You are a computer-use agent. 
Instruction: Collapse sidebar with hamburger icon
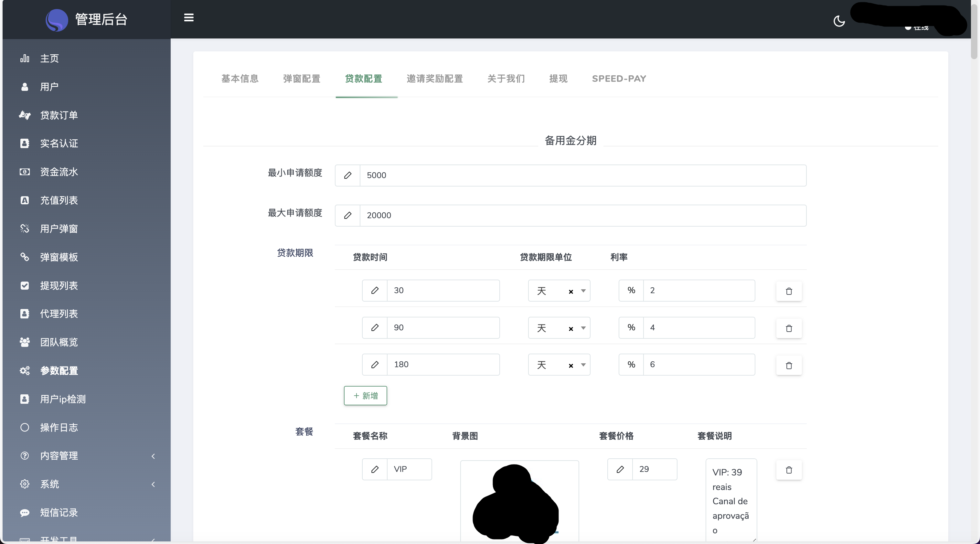(189, 18)
